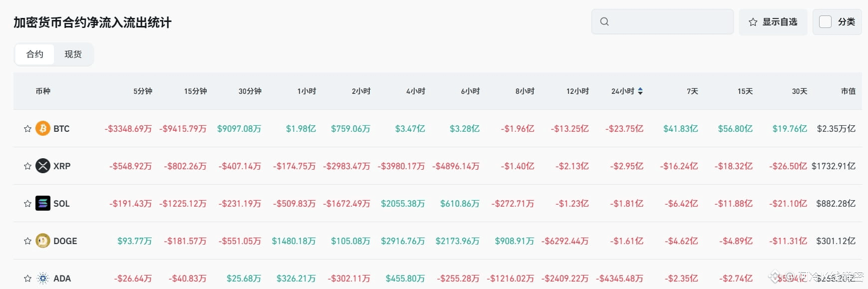868x289 pixels.
Task: Star XRP as a favorite
Action: (x=27, y=166)
